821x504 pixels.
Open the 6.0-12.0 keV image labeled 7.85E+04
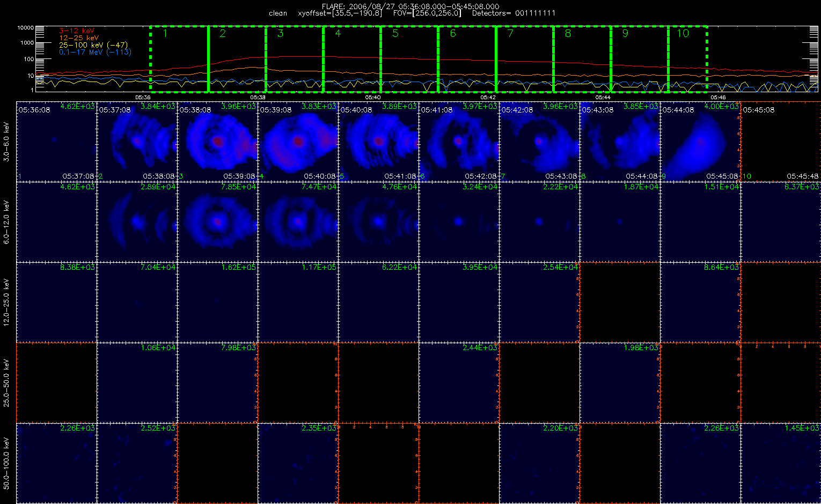point(217,221)
